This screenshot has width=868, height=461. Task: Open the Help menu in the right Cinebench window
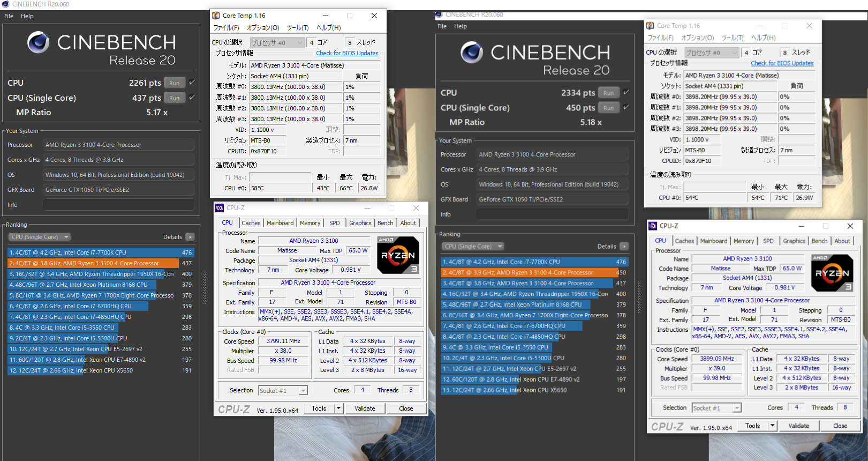[x=461, y=26]
